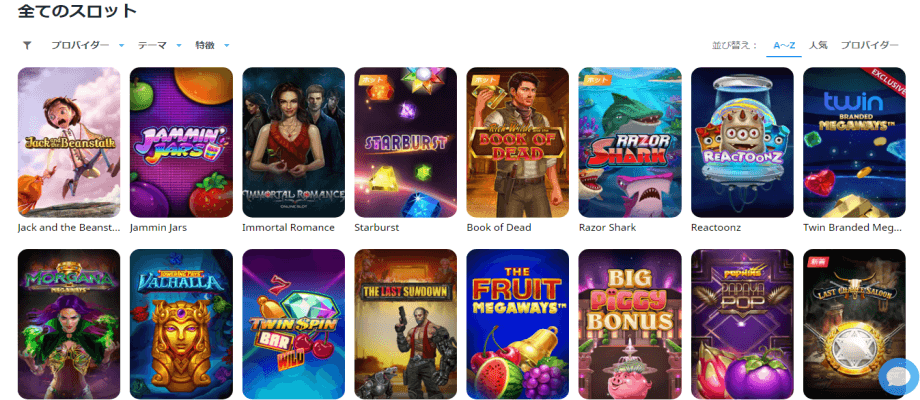920x400 pixels.
Task: Click the Razor Shark title link
Action: (607, 228)
